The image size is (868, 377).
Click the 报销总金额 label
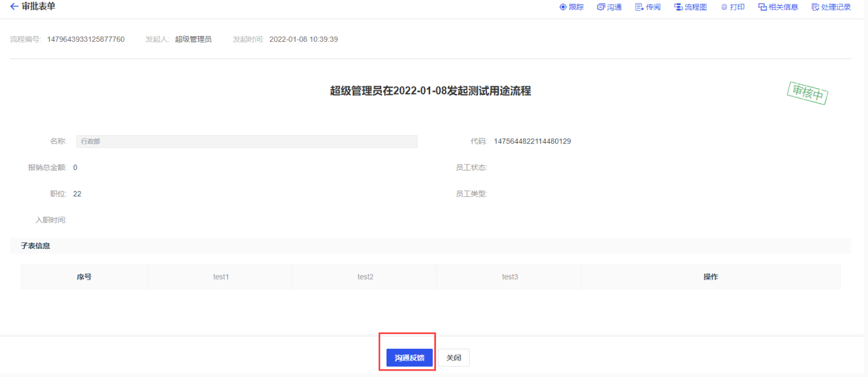(47, 168)
